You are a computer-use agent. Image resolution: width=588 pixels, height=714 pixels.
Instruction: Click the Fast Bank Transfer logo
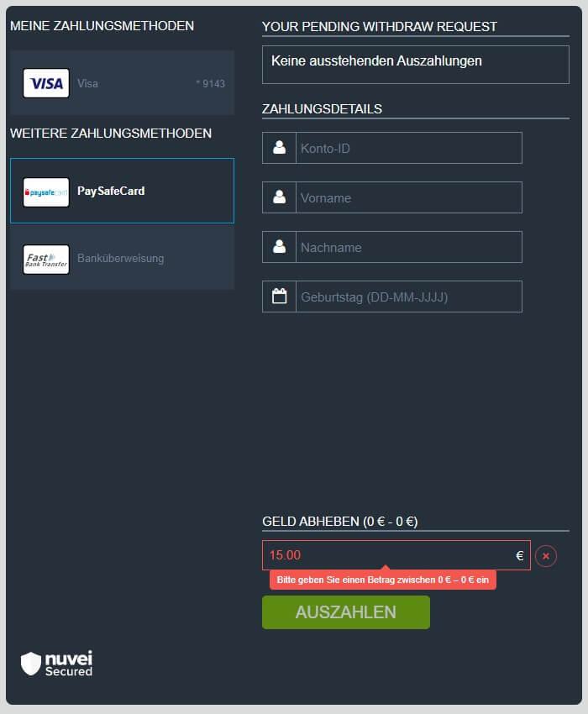46,259
